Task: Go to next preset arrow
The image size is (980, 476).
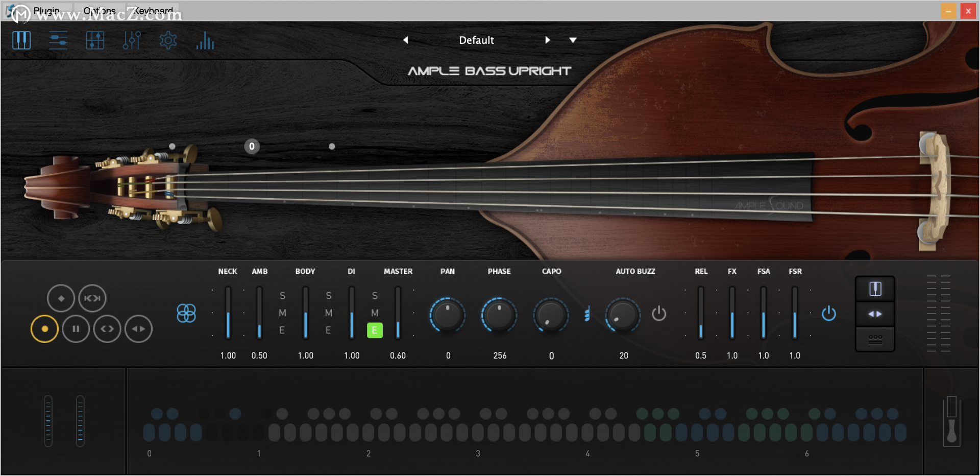Action: [x=547, y=40]
